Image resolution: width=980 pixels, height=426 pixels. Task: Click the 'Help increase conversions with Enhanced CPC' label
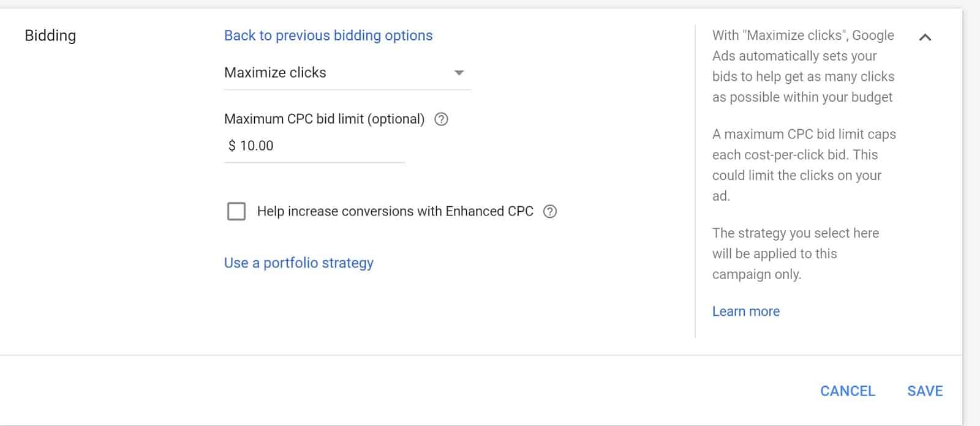pyautogui.click(x=395, y=211)
